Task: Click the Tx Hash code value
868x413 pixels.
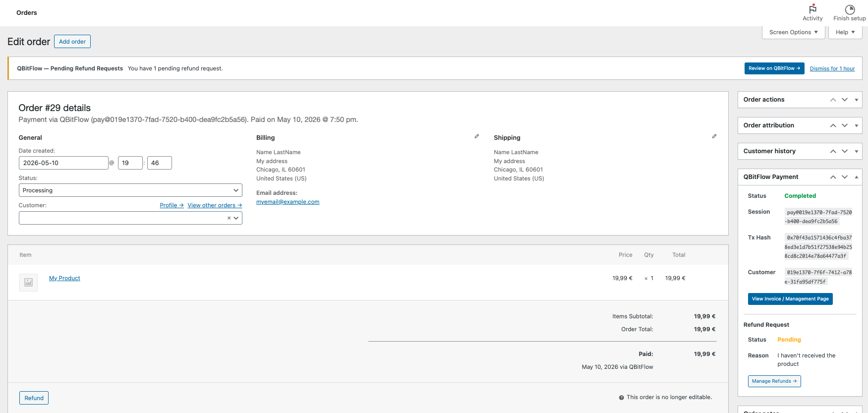Action: click(818, 247)
